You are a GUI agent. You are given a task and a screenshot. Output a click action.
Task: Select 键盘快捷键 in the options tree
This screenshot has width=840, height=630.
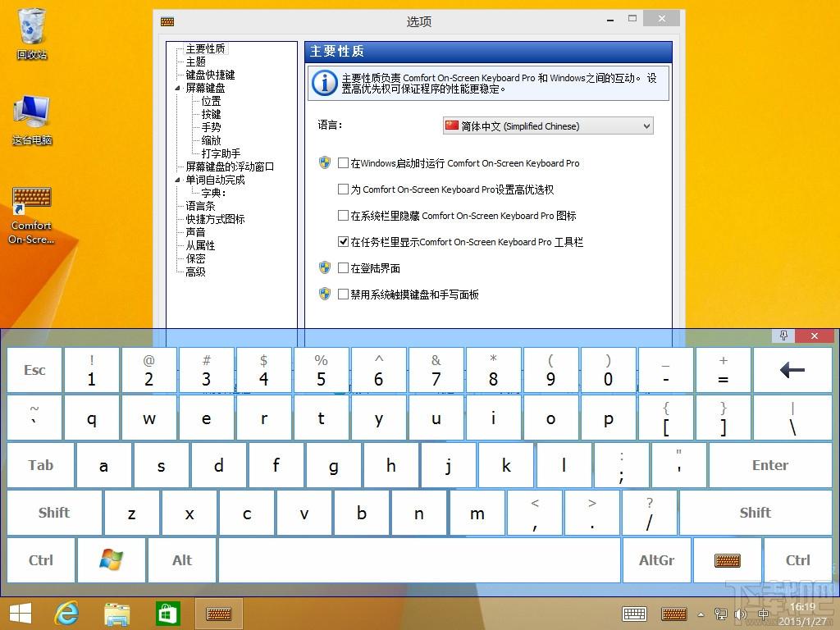(210, 75)
